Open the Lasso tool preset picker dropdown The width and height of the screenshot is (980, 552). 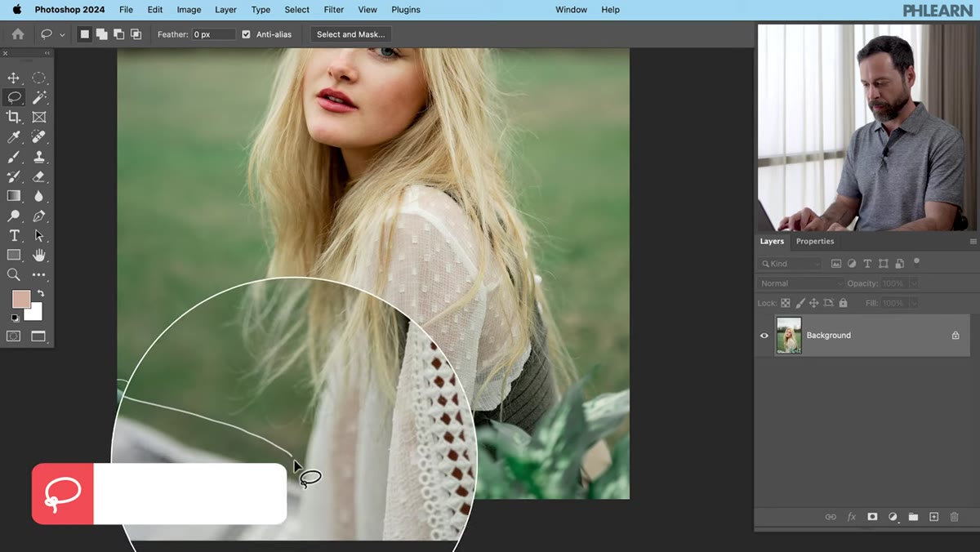pyautogui.click(x=62, y=35)
